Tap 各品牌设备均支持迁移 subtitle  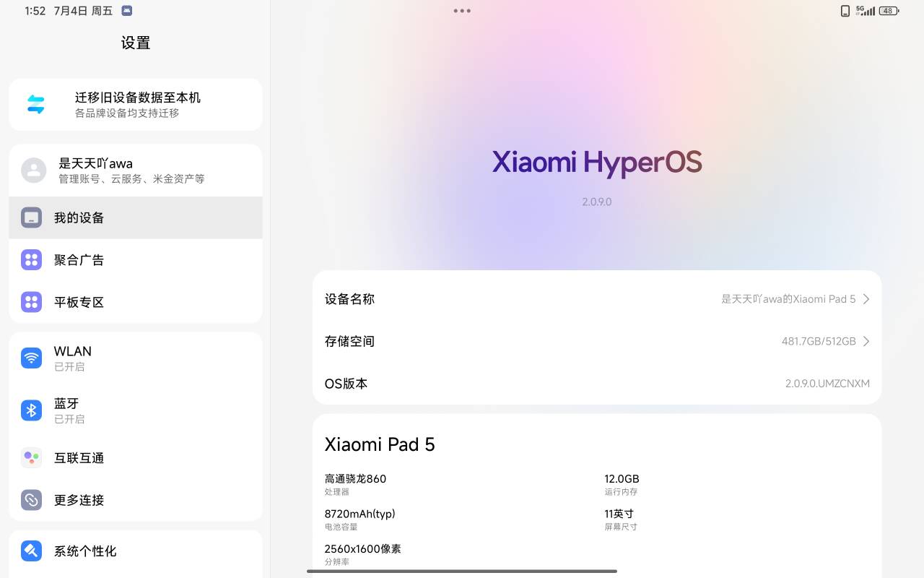[127, 113]
